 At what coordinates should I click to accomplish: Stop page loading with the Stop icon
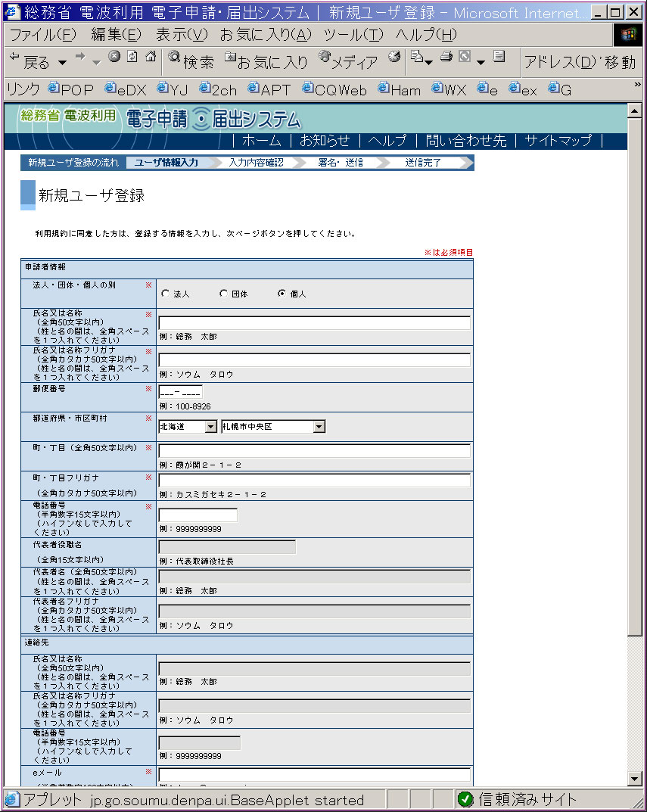point(114,56)
